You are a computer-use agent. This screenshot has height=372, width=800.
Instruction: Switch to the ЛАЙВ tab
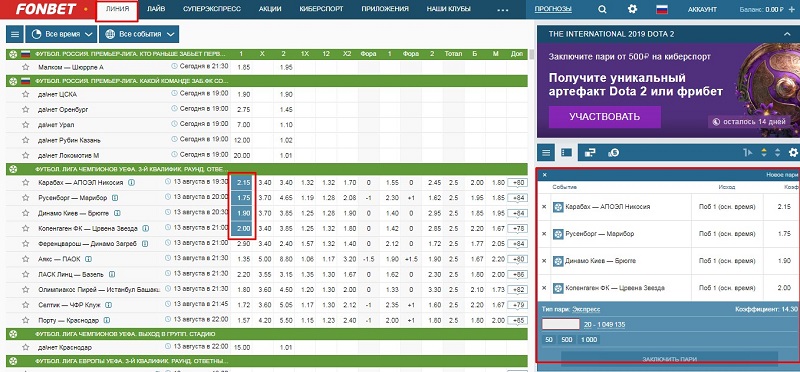tap(156, 9)
